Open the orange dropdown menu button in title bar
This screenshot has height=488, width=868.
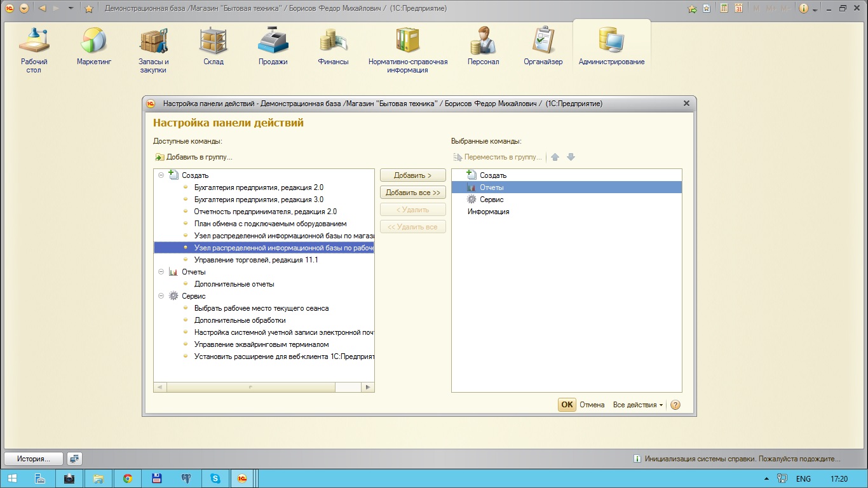24,8
